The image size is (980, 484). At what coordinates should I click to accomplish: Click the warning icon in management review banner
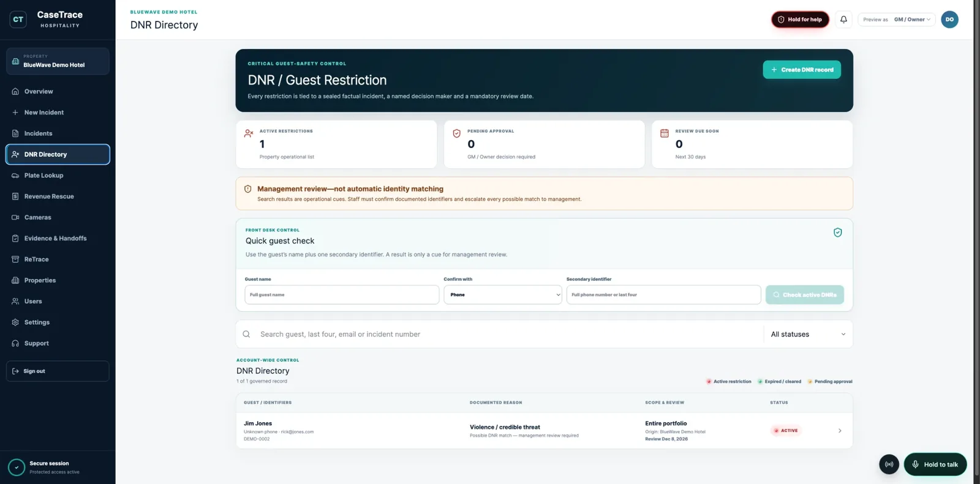pos(248,189)
